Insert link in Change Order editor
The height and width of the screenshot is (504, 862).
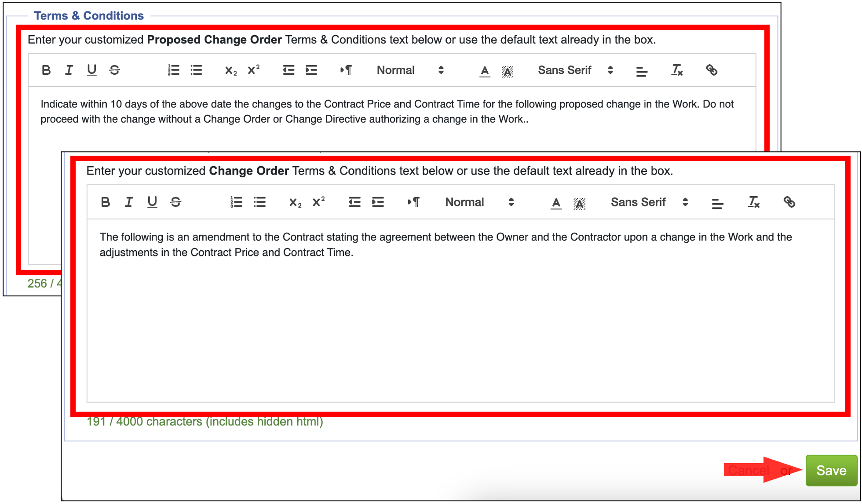(x=789, y=202)
